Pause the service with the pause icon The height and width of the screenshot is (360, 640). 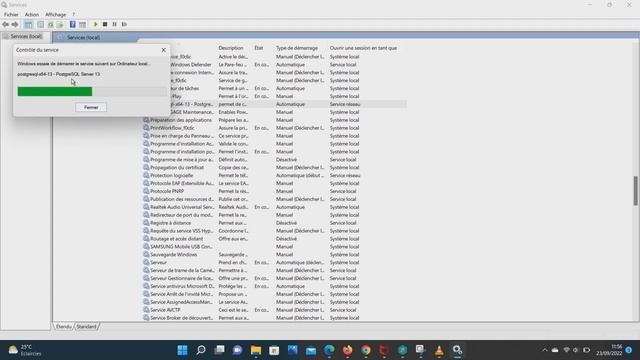pos(114,24)
